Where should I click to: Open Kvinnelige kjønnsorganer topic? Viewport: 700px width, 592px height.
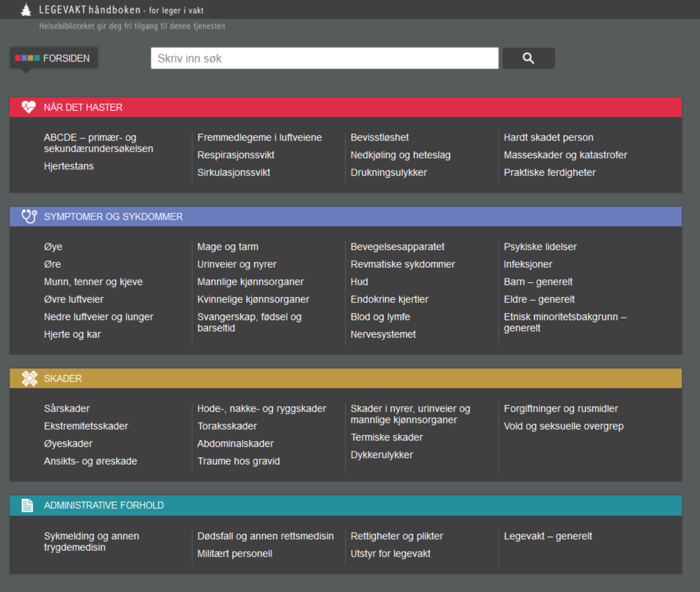(x=253, y=299)
